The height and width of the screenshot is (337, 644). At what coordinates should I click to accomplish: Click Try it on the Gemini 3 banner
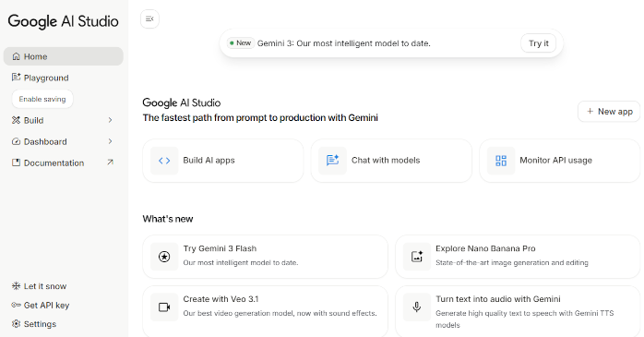539,43
